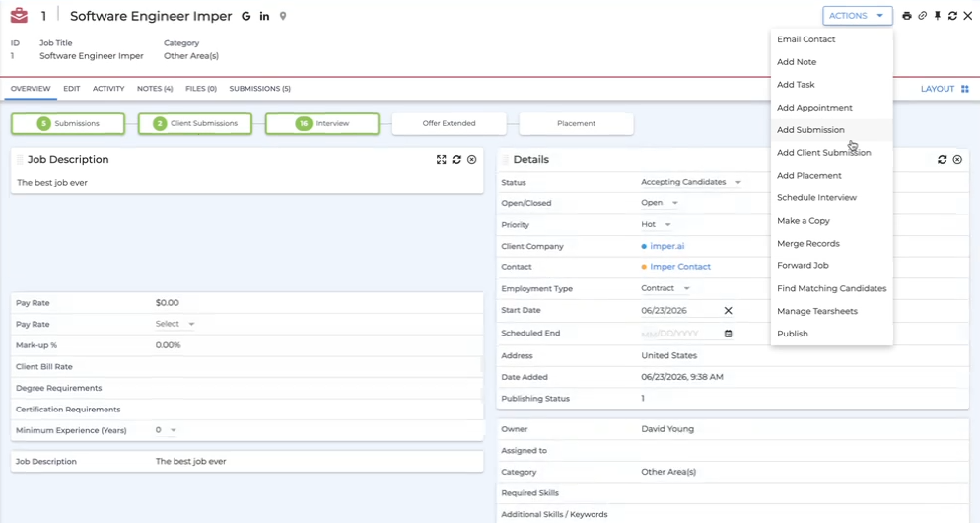Click the Mark-up 0.00% value
Image resolution: width=980 pixels, height=523 pixels.
(169, 345)
